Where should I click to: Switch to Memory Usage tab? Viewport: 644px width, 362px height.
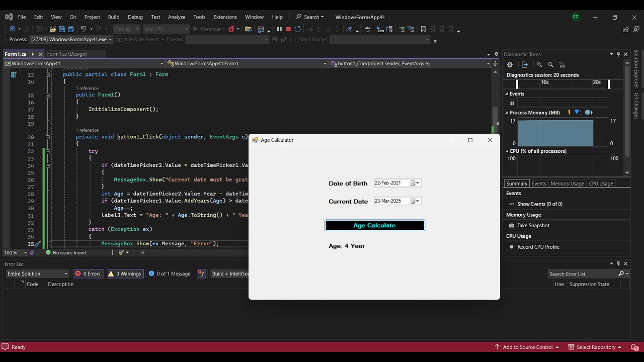567,184
